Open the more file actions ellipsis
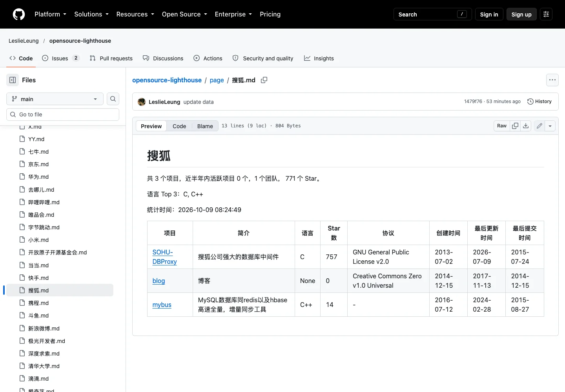 point(552,80)
